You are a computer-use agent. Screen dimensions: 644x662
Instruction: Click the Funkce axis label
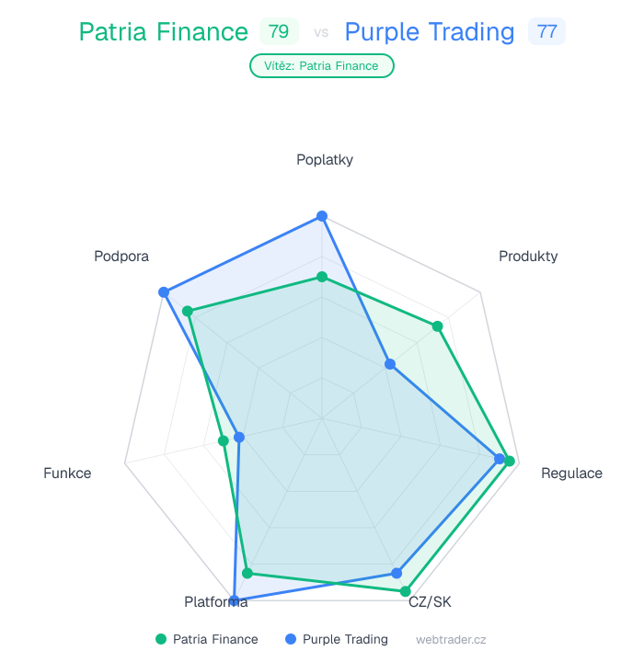coord(67,474)
